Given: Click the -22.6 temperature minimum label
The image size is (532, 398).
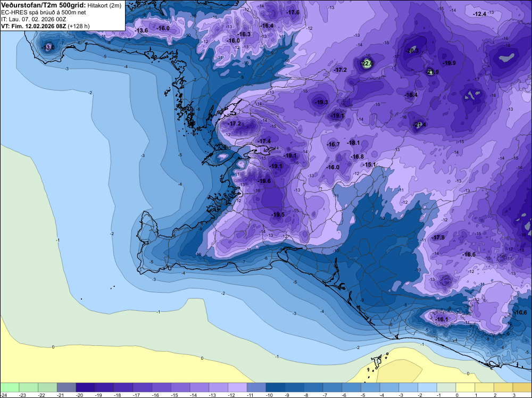Looking at the screenshot, I should coord(367,63).
